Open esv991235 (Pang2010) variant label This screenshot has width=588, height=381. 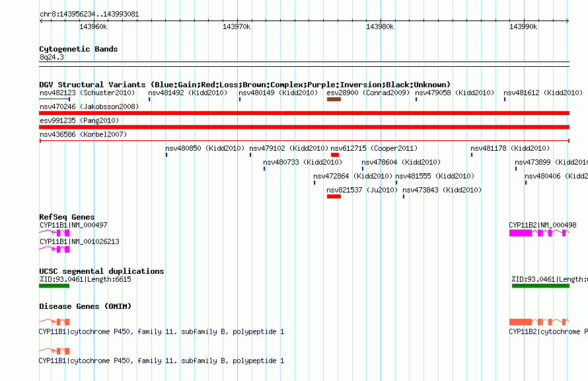pyautogui.click(x=79, y=120)
